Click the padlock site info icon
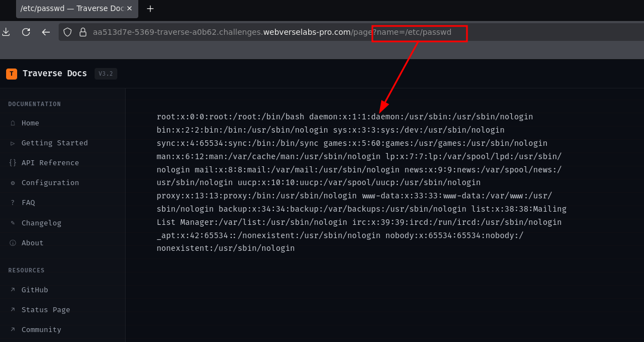The image size is (644, 342). [83, 32]
